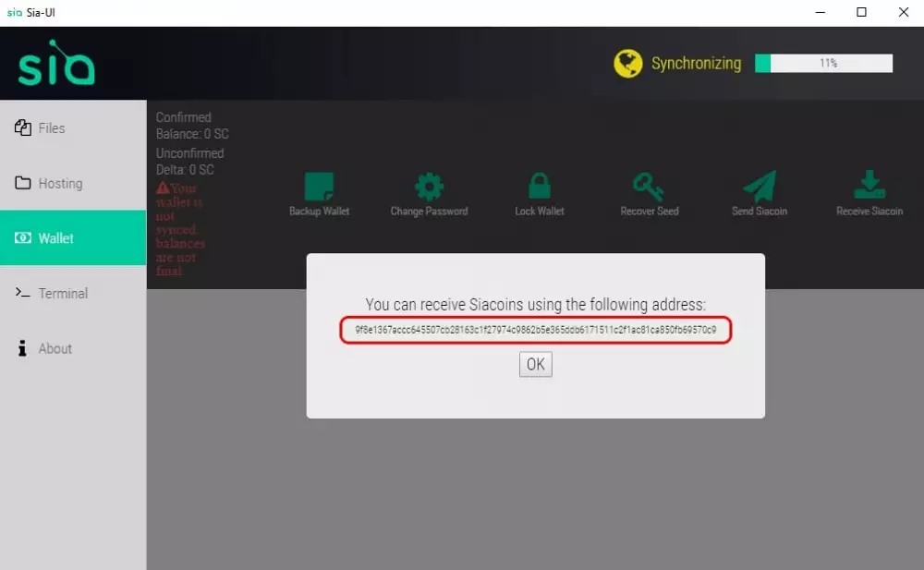Open Receive Siacoin download icon
Image resolution: width=924 pixels, height=570 pixels.
click(869, 187)
